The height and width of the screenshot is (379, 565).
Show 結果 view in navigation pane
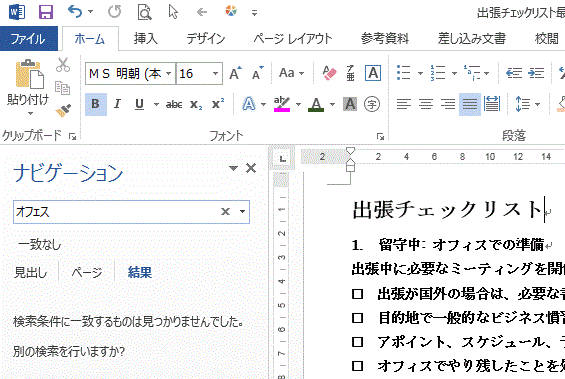pyautogui.click(x=140, y=272)
